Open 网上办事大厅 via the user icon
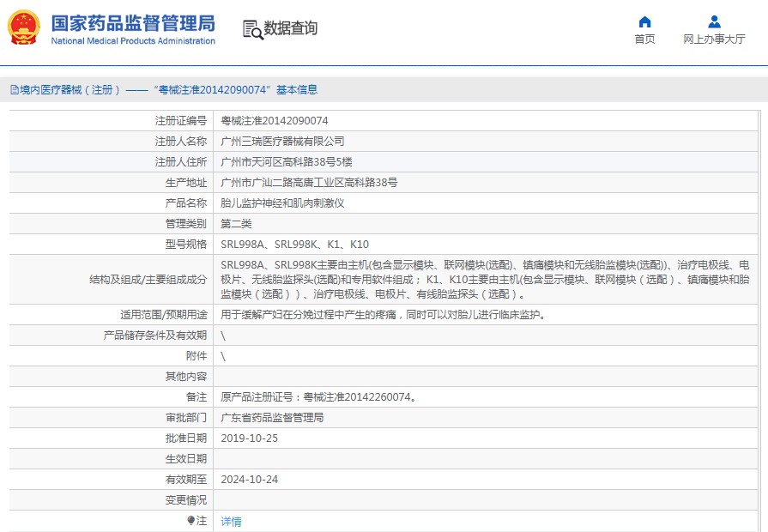The width and height of the screenshot is (768, 532). click(x=714, y=21)
